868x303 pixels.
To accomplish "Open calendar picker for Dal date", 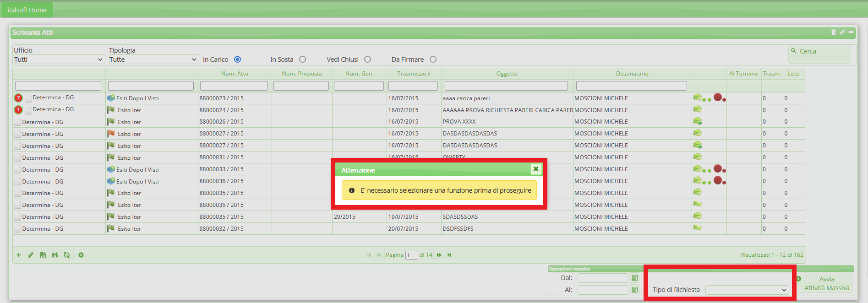I will pos(635,278).
